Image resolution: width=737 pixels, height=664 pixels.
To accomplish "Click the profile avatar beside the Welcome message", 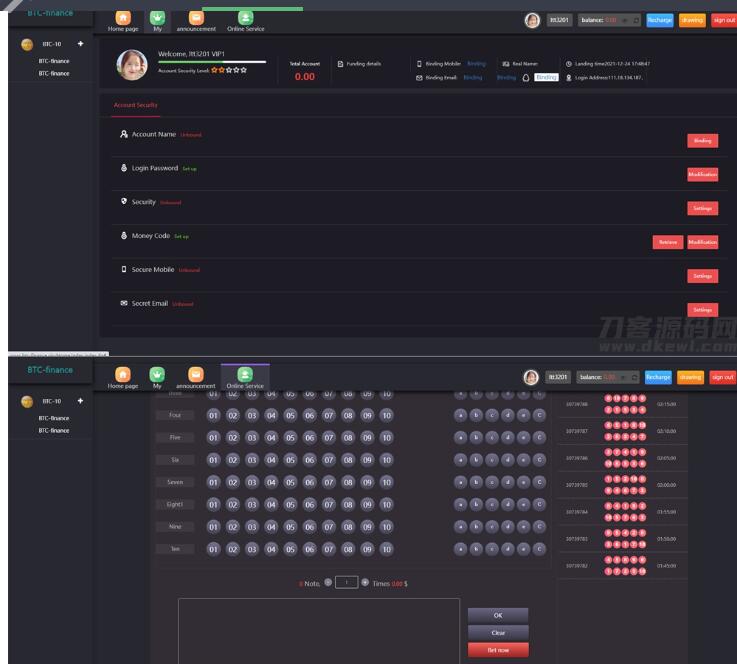I will click(132, 64).
